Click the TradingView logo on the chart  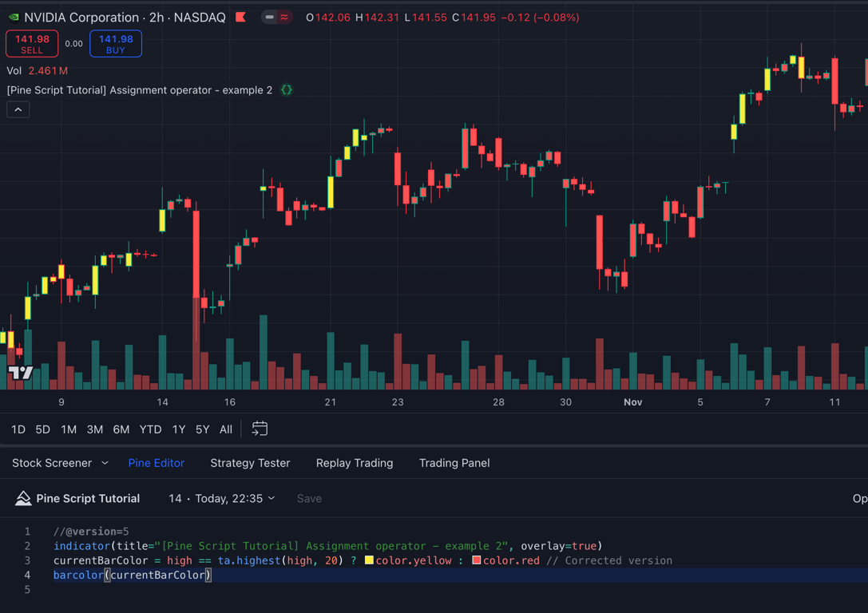(21, 372)
